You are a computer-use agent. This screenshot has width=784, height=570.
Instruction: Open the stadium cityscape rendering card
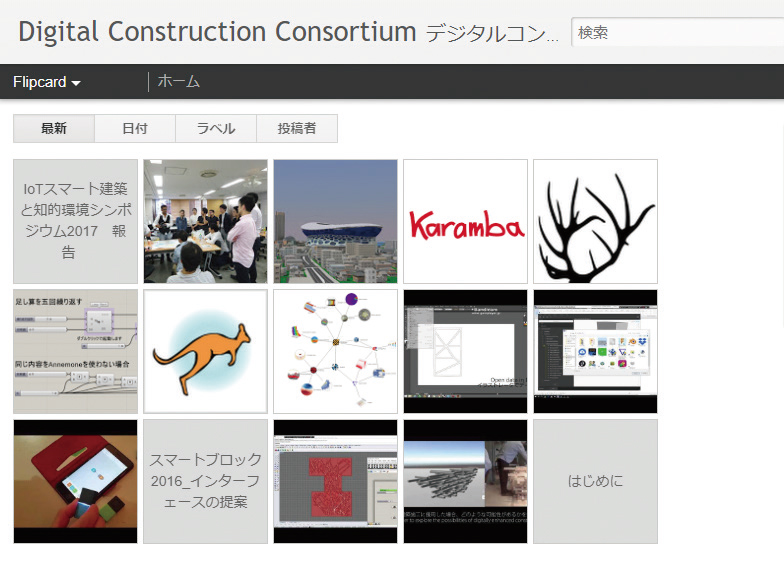pyautogui.click(x=336, y=222)
